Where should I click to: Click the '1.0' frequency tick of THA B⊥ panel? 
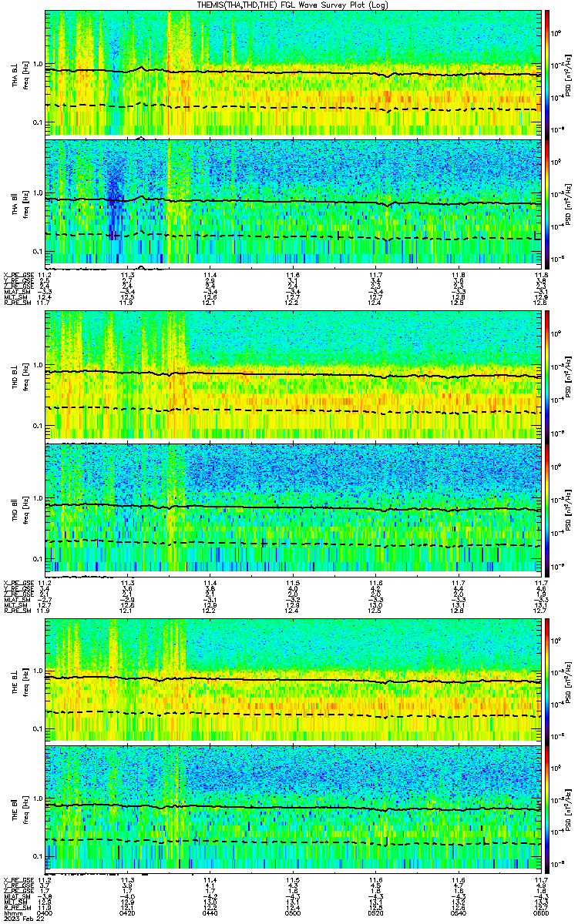pyautogui.click(x=38, y=64)
